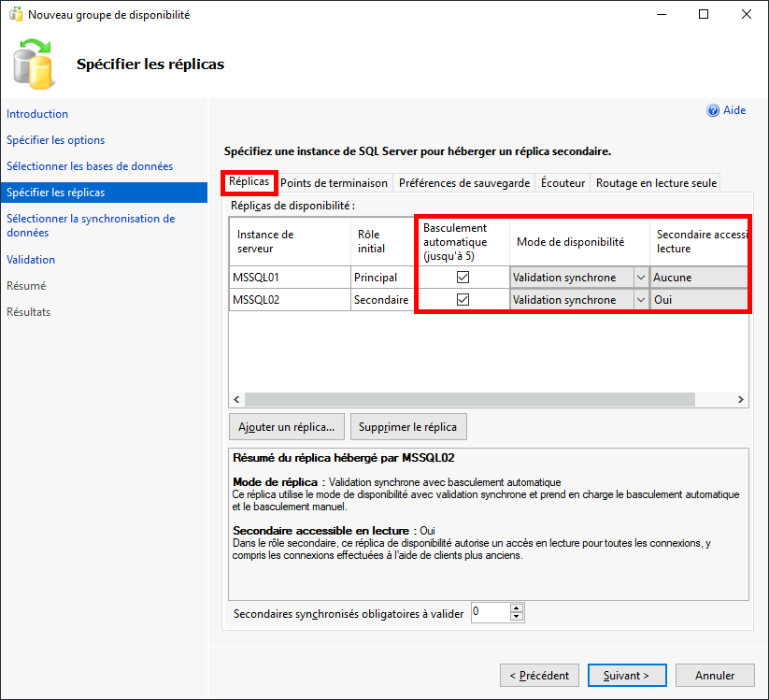
Task: Click the Aide help icon
Action: pos(712,109)
